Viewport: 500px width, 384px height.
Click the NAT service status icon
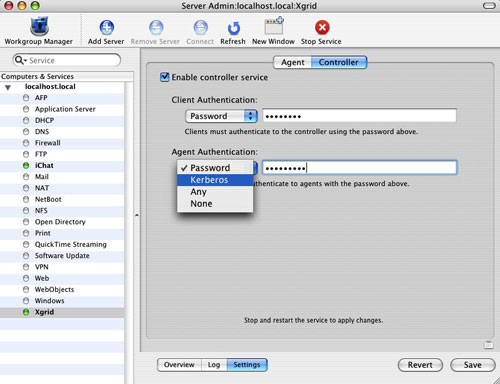(x=26, y=188)
